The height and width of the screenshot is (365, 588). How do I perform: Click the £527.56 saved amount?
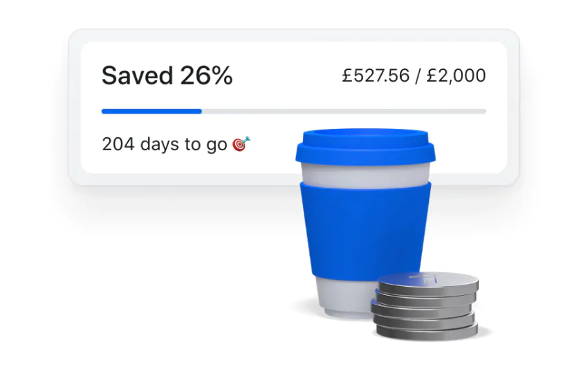coord(375,75)
